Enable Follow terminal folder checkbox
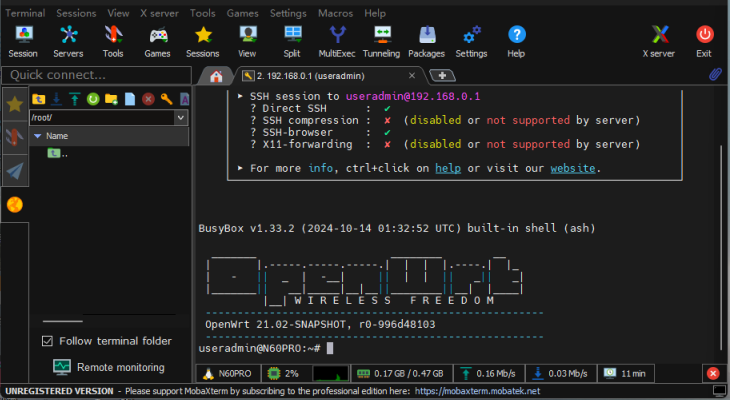 click(x=48, y=341)
